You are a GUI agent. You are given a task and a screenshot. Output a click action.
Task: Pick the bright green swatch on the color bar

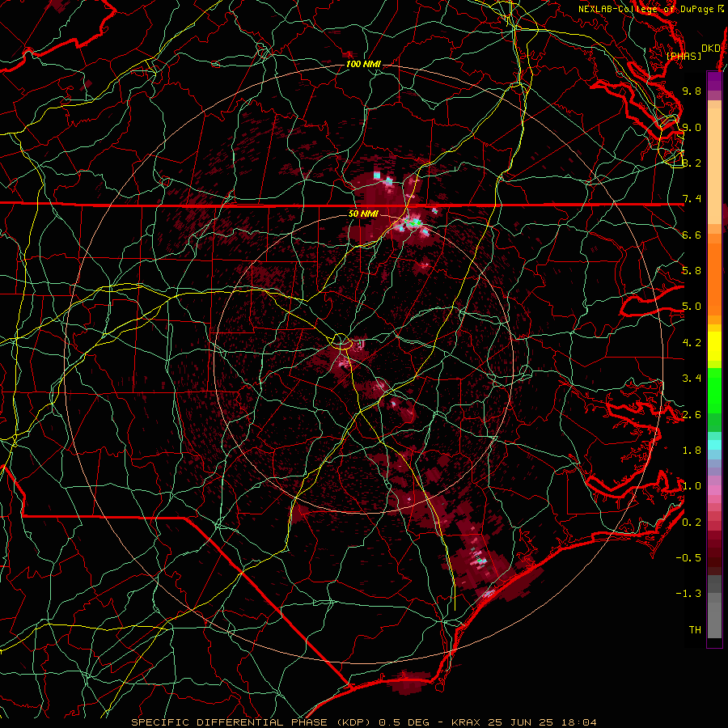[x=714, y=389]
